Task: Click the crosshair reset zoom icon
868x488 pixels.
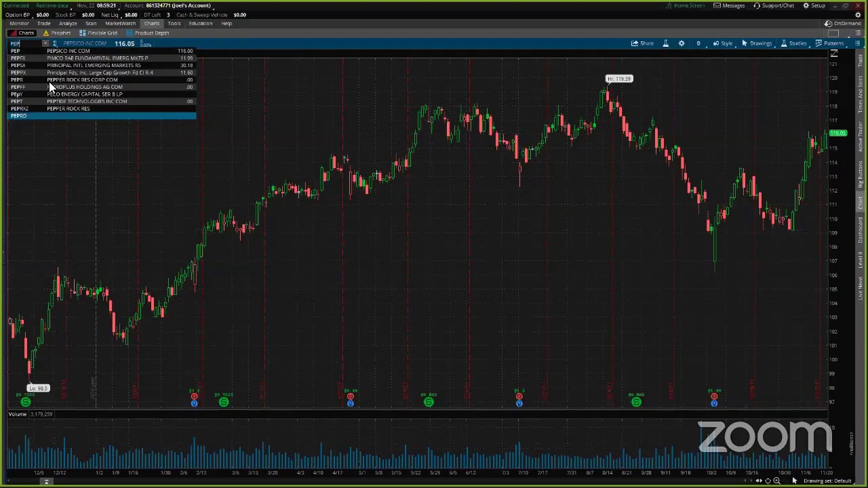Action: click(x=768, y=481)
